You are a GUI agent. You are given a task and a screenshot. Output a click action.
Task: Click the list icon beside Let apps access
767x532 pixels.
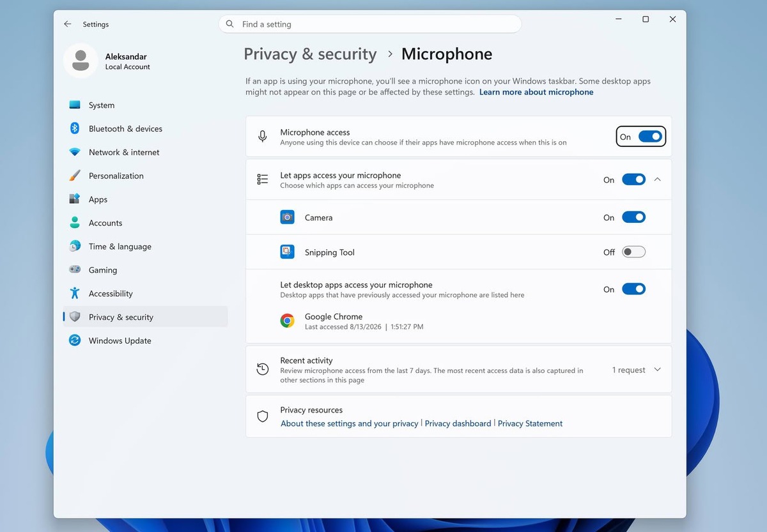point(262,179)
